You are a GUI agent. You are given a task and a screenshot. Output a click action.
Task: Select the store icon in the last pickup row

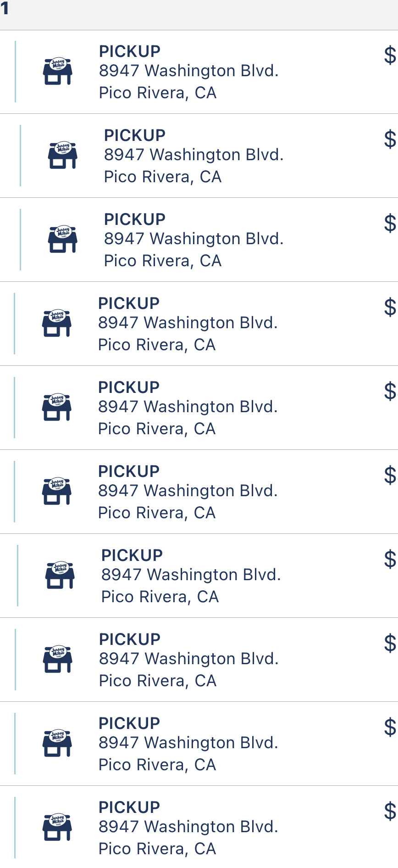(57, 828)
